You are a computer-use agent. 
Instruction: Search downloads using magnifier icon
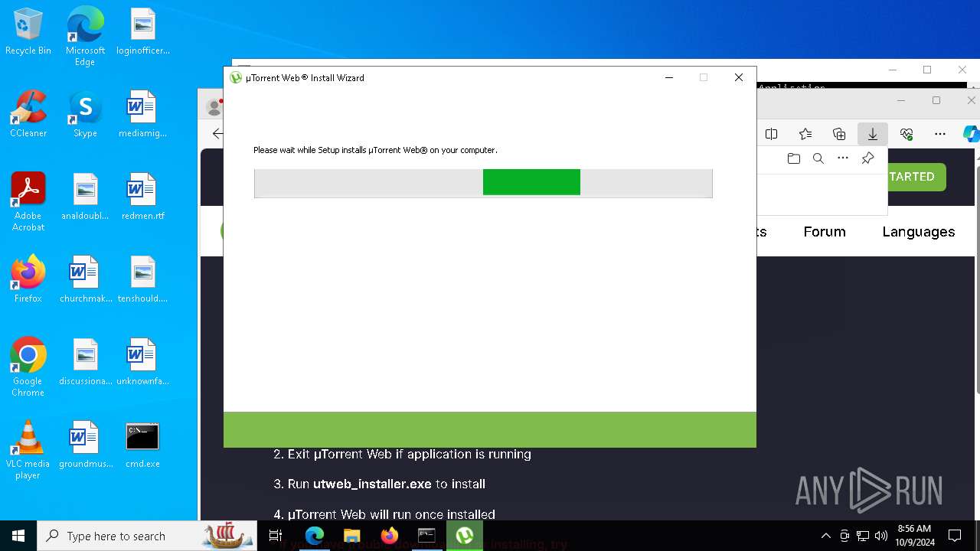click(818, 158)
